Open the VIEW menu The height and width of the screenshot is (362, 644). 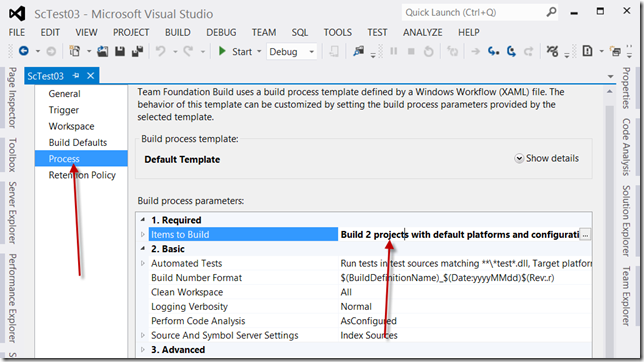pyautogui.click(x=86, y=32)
